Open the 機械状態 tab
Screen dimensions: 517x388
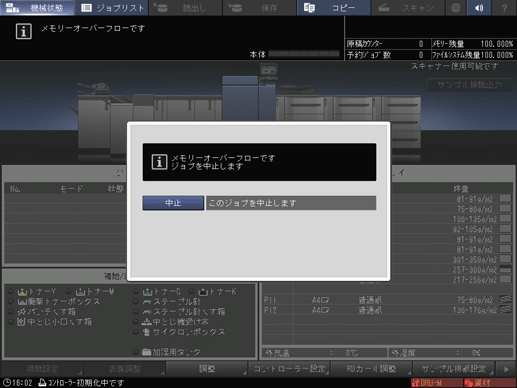click(37, 8)
